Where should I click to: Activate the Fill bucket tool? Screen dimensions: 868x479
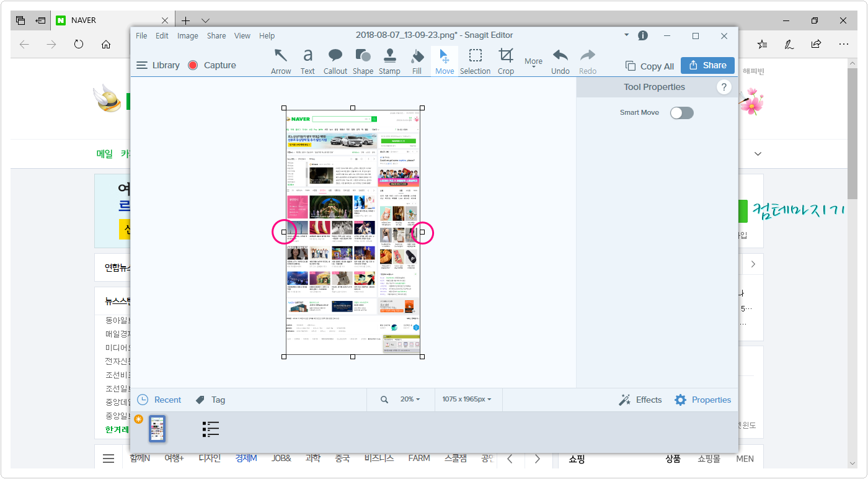tap(417, 61)
